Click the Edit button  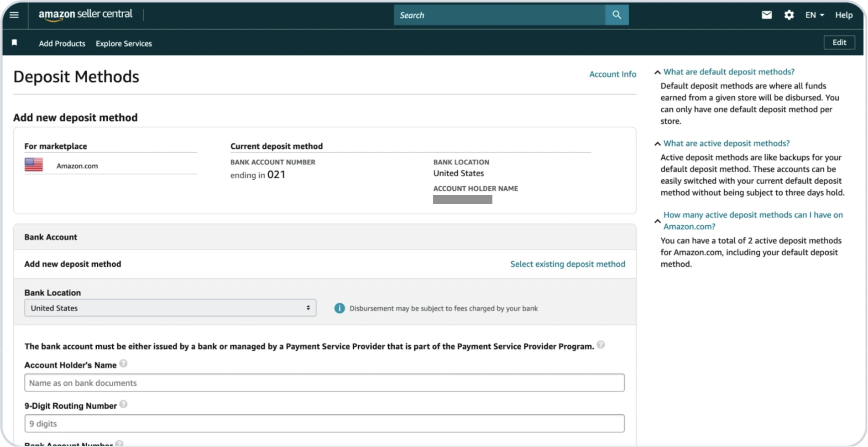839,42
